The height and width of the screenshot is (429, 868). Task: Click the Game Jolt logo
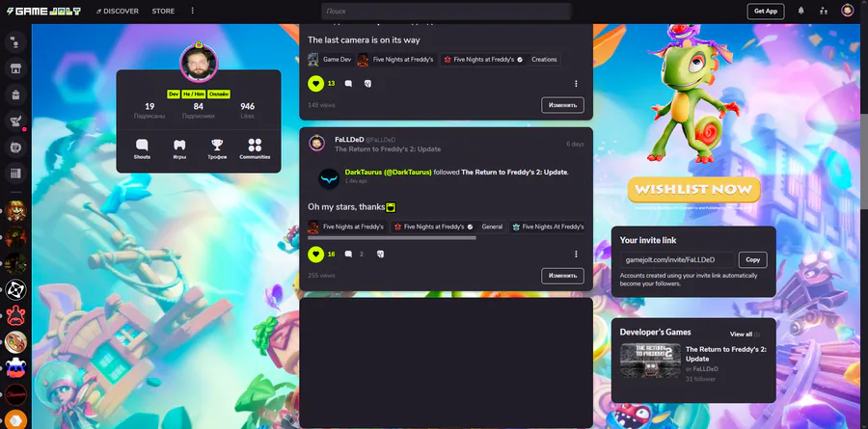[x=43, y=11]
